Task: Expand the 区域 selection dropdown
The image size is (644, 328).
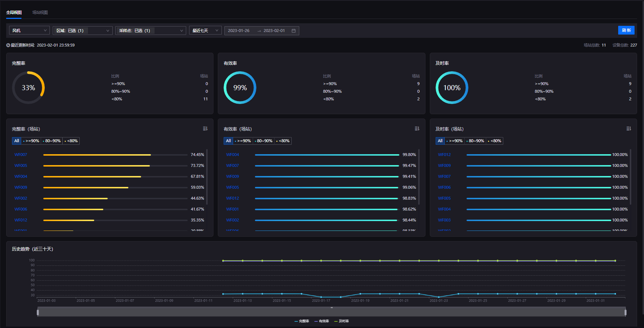Action: coord(83,31)
